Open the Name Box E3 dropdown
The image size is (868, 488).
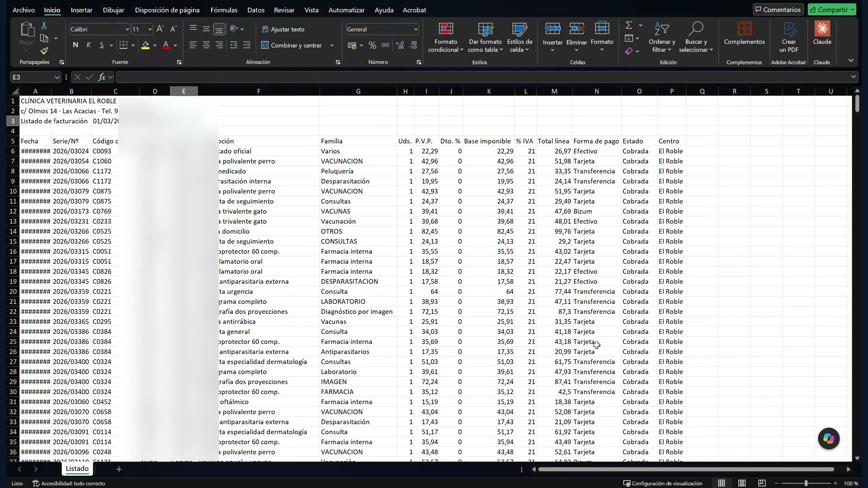point(57,77)
